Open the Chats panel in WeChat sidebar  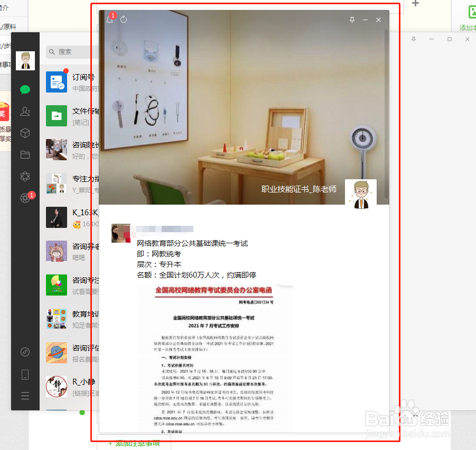(25, 90)
